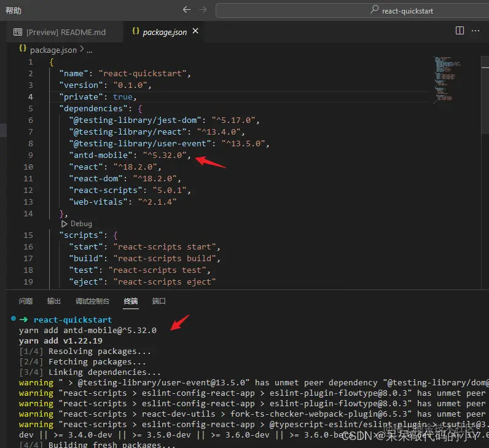The height and width of the screenshot is (448, 489).
Task: Click the "react-scripts test" value
Action: (157, 270)
